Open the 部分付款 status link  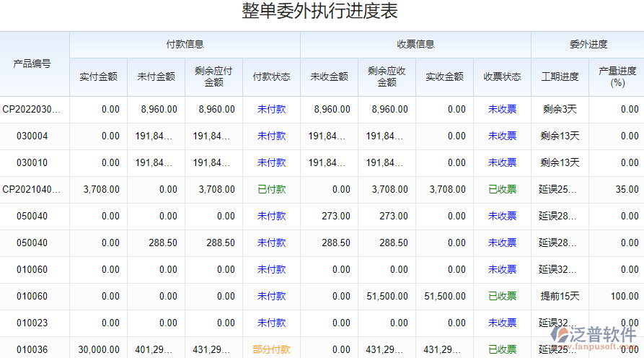pos(271,350)
